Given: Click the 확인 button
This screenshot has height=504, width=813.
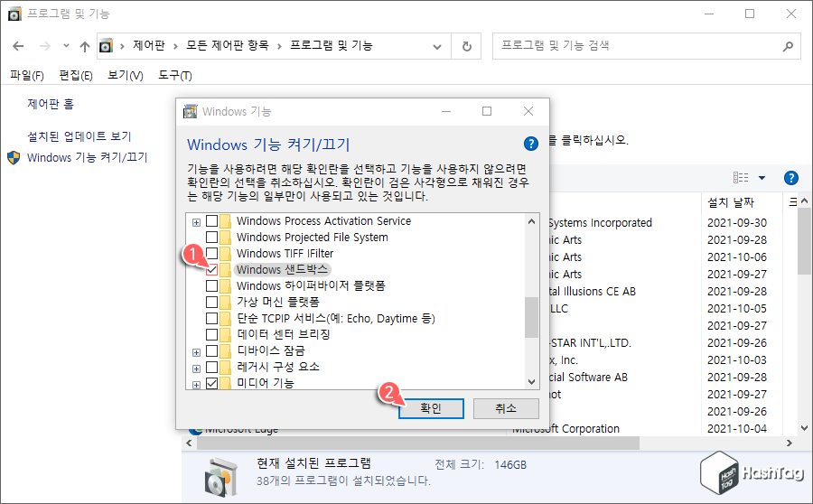Looking at the screenshot, I should pyautogui.click(x=431, y=408).
